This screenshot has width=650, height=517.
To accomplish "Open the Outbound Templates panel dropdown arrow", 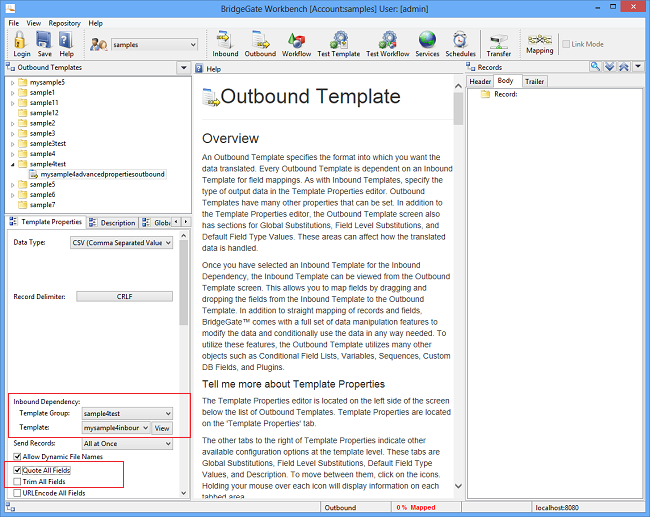I will click(184, 67).
